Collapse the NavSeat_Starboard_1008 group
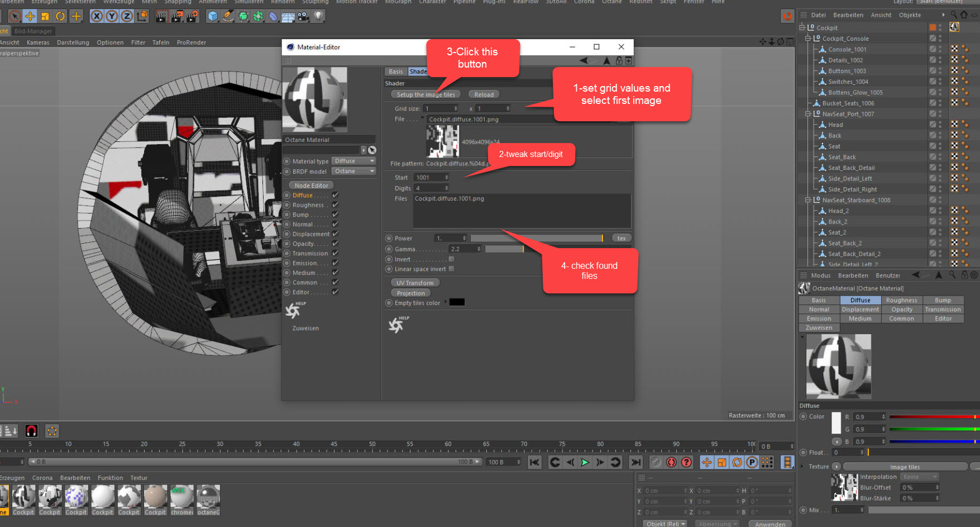Image resolution: width=980 pixels, height=527 pixels. [x=808, y=200]
